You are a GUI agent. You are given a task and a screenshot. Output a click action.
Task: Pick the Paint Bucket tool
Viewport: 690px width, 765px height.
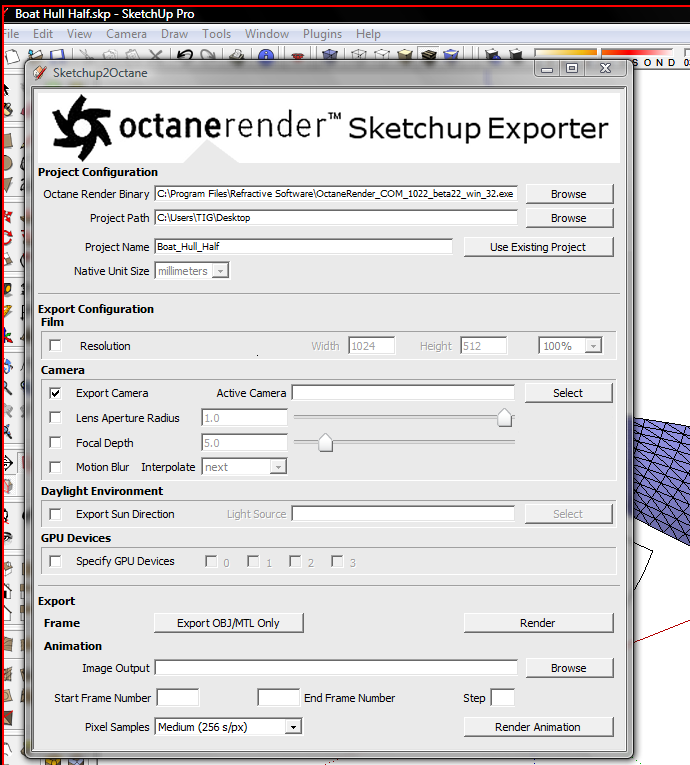click(8, 110)
